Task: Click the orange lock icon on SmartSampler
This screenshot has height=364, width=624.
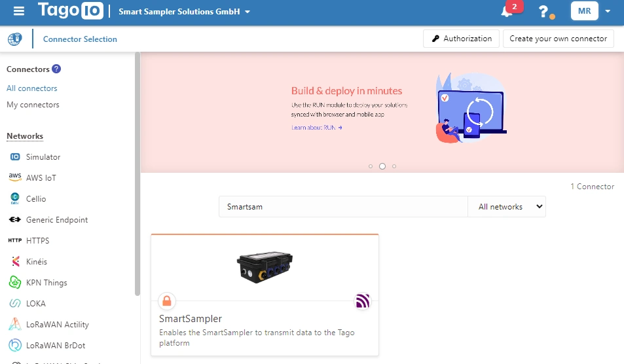Action: coord(167,300)
